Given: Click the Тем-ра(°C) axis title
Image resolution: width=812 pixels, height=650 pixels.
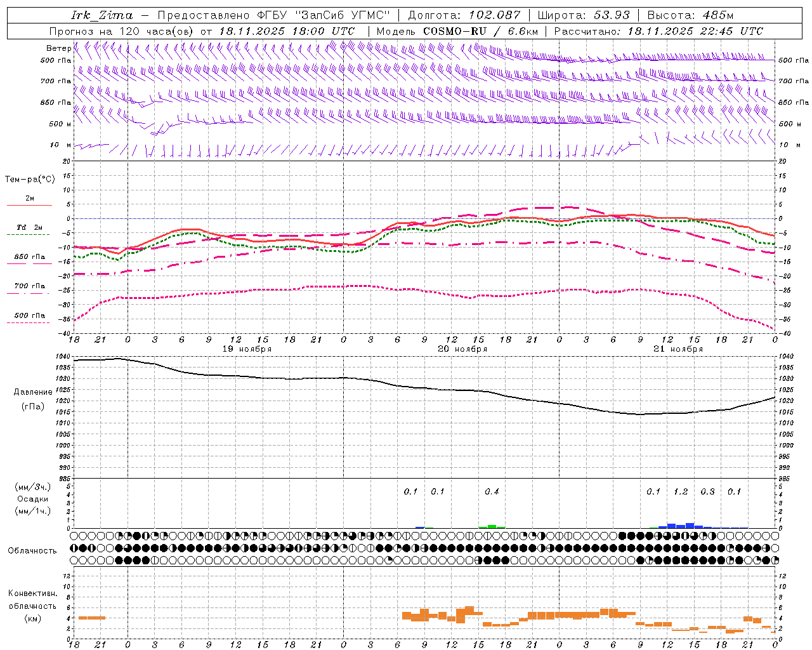Looking at the screenshot, I should coord(30,180).
